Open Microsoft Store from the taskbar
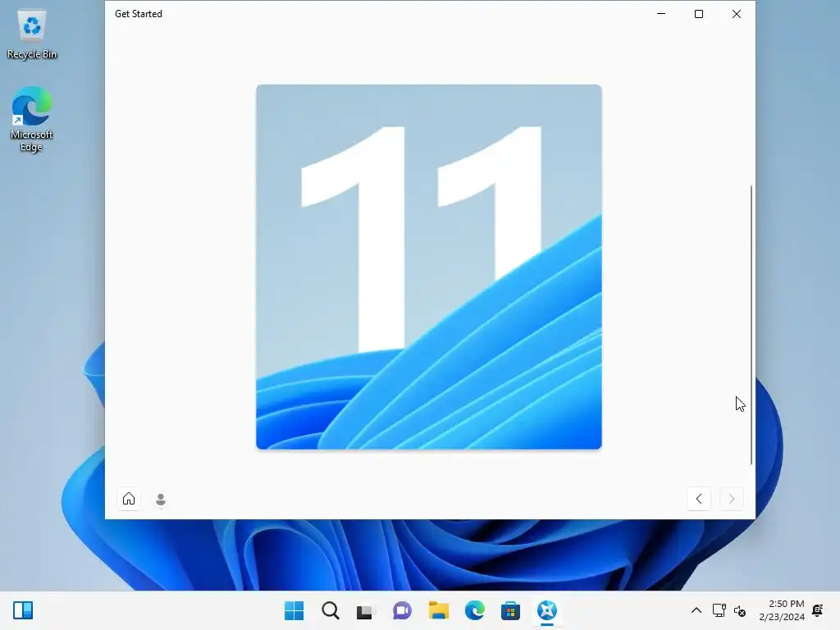The height and width of the screenshot is (630, 840). [510, 610]
